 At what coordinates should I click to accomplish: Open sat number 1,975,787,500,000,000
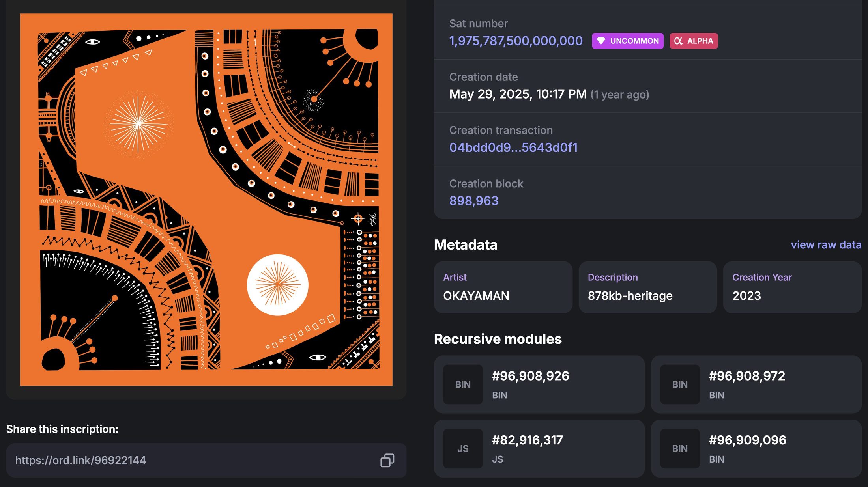(x=516, y=41)
